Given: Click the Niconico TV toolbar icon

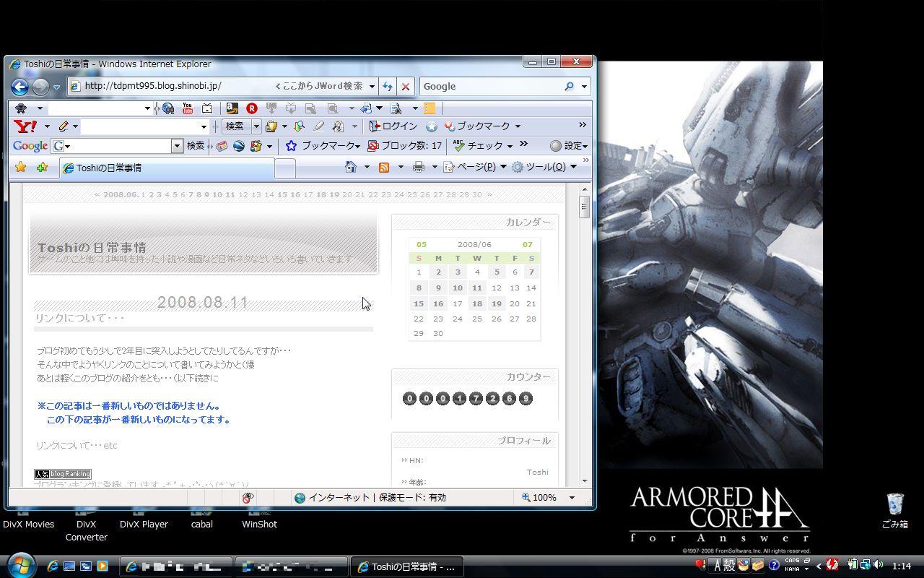Looking at the screenshot, I should click(x=207, y=108).
